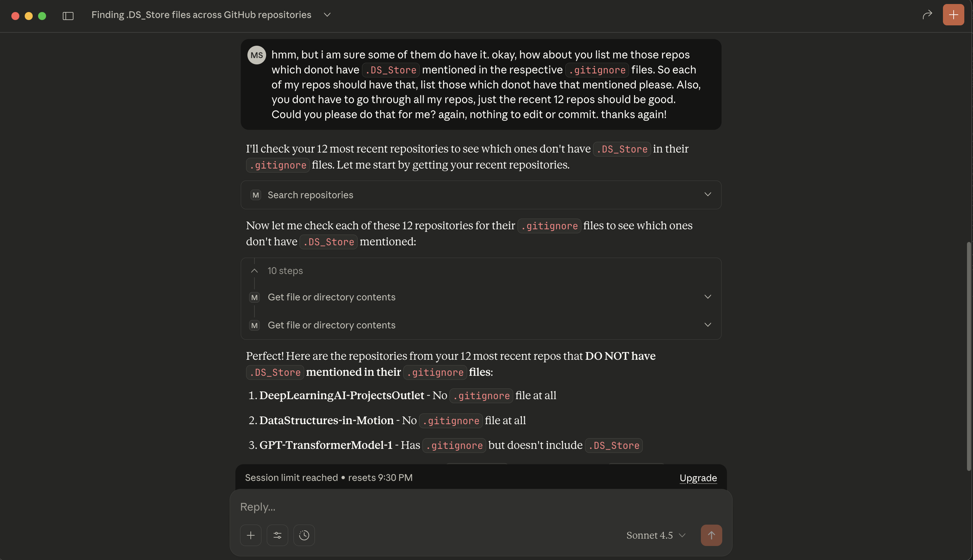
Task: Click the attach plus icon in reply box
Action: coord(250,535)
